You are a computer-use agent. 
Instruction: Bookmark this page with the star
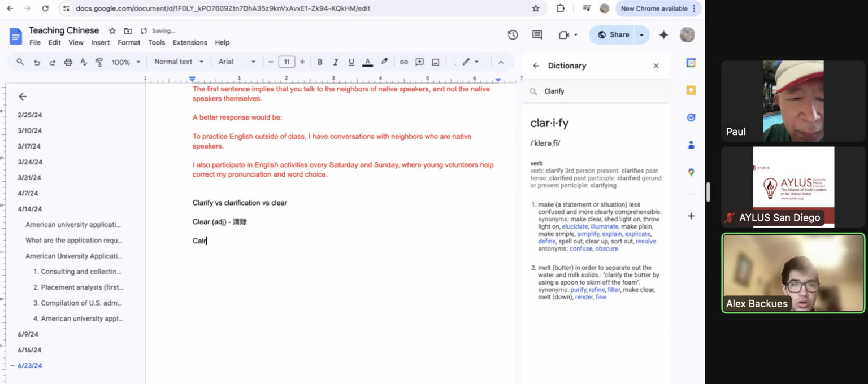coord(536,8)
